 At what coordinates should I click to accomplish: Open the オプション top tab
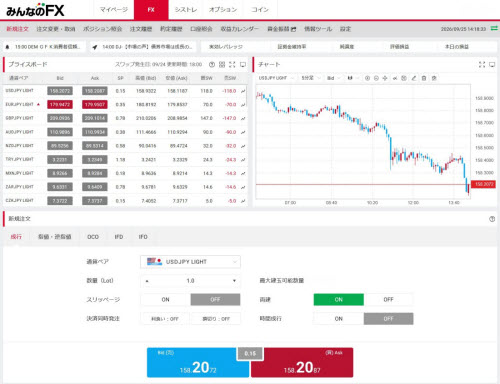pyautogui.click(x=223, y=10)
